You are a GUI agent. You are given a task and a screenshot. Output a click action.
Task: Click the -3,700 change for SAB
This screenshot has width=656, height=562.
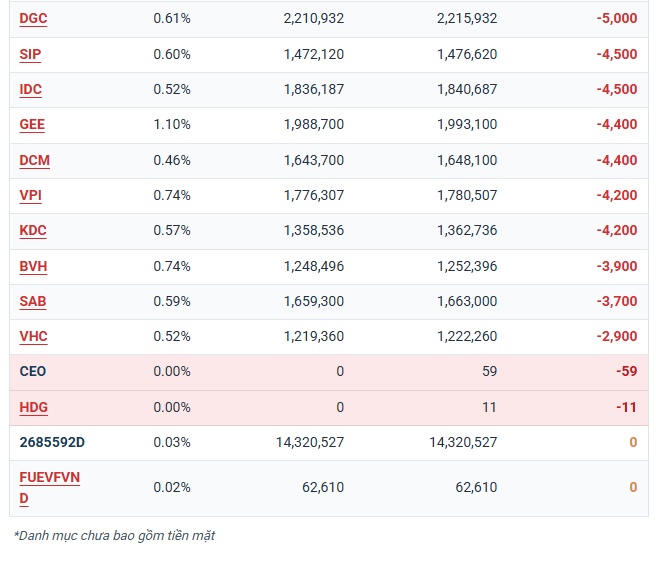[617, 302]
